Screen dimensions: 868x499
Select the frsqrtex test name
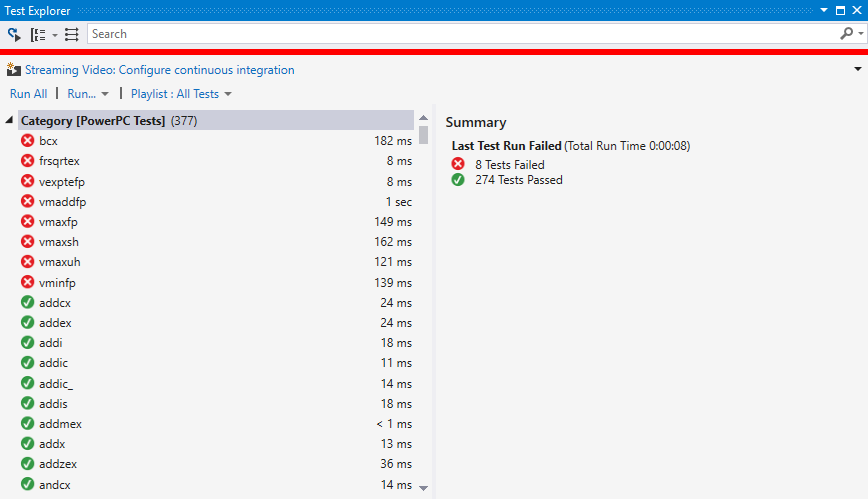click(x=59, y=161)
